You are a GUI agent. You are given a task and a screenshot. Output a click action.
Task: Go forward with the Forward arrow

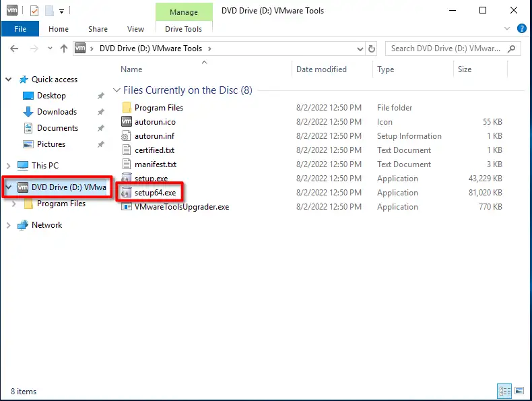click(x=34, y=49)
